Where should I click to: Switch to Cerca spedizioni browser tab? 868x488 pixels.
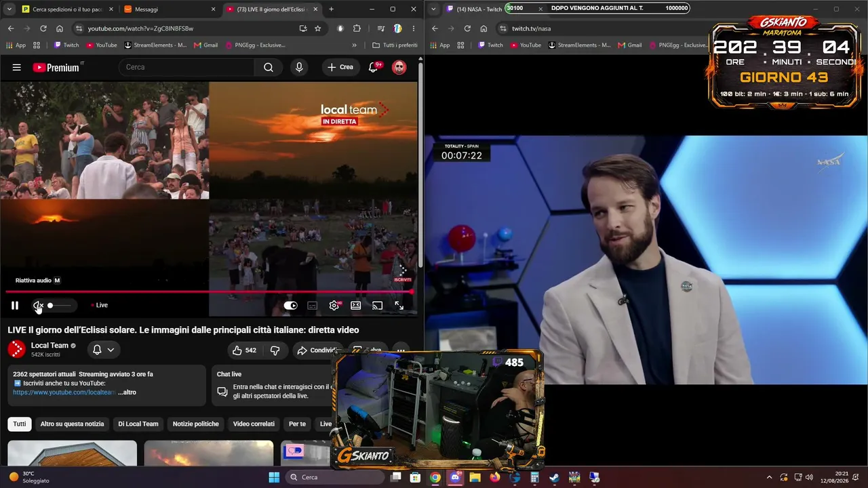pyautogui.click(x=68, y=9)
